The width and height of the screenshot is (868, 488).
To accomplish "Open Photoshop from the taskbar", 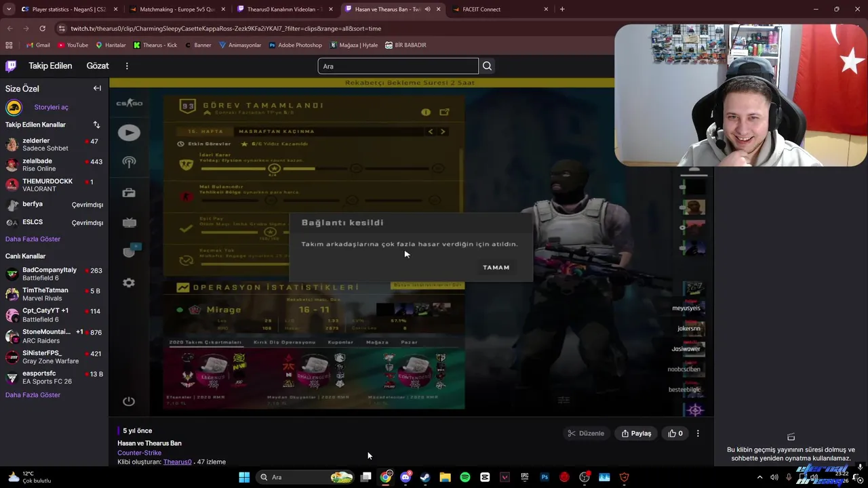I will pos(545,477).
